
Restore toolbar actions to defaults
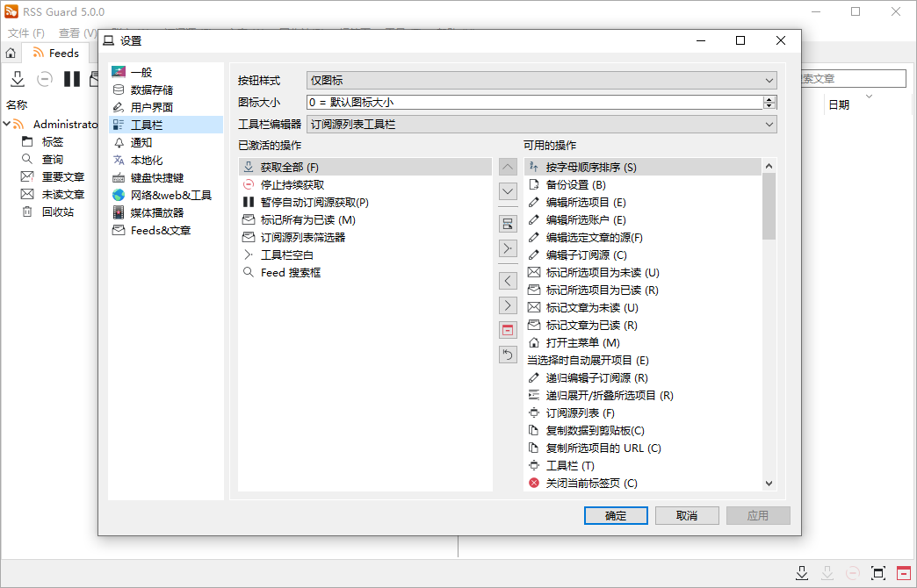[x=508, y=354]
